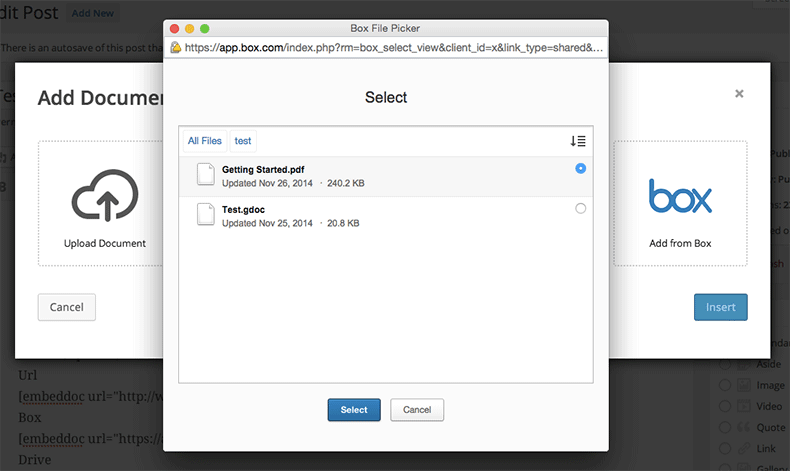Open the test folder breadcrumb
The height and width of the screenshot is (471, 790).
(x=243, y=141)
